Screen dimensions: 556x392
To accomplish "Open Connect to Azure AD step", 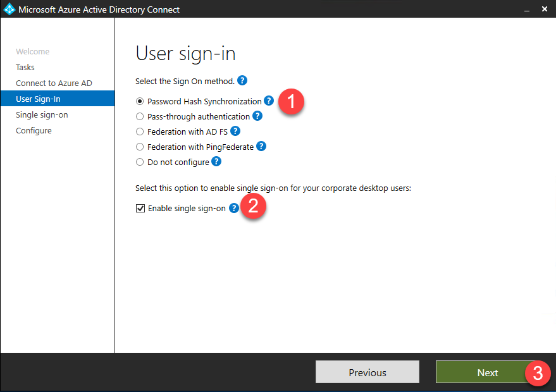I will (x=54, y=83).
